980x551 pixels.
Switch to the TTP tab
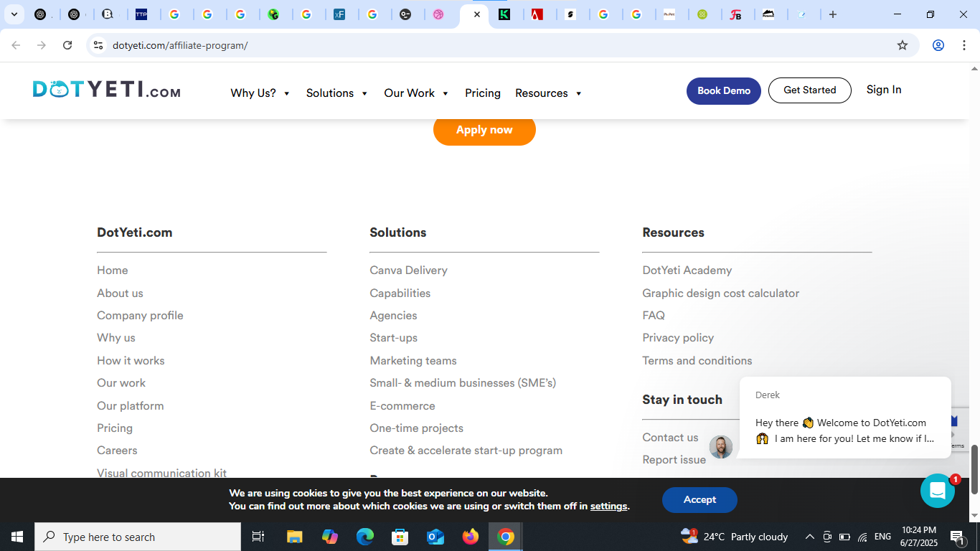coord(142,14)
